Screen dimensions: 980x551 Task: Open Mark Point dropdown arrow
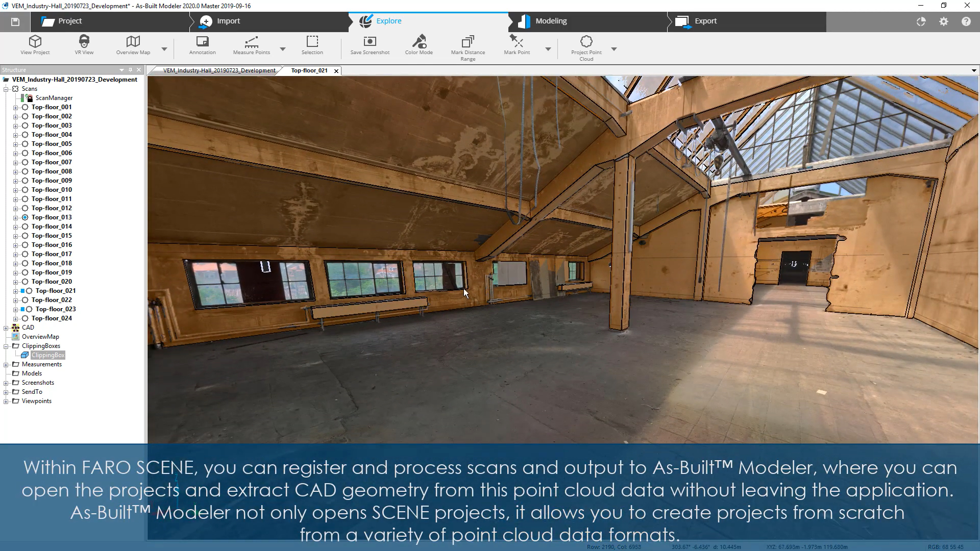coord(548,49)
